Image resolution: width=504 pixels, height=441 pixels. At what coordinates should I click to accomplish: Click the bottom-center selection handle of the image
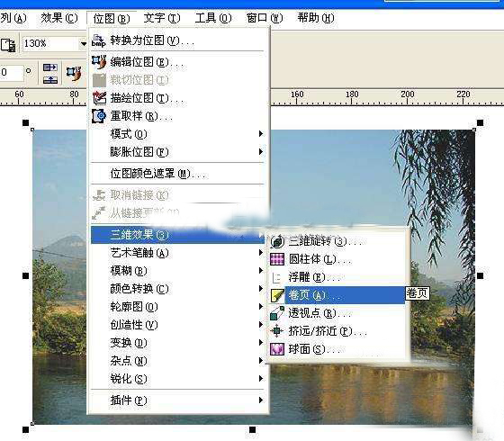tap(252, 429)
